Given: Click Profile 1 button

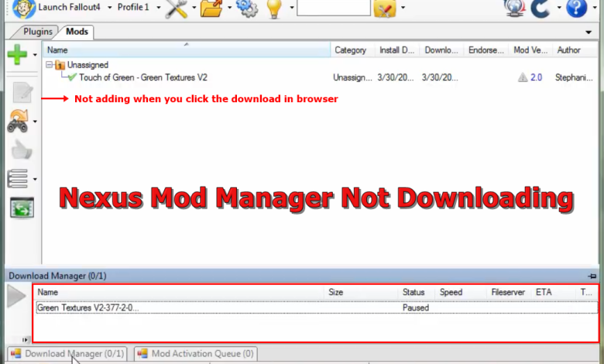Looking at the screenshot, I should pos(133,7).
